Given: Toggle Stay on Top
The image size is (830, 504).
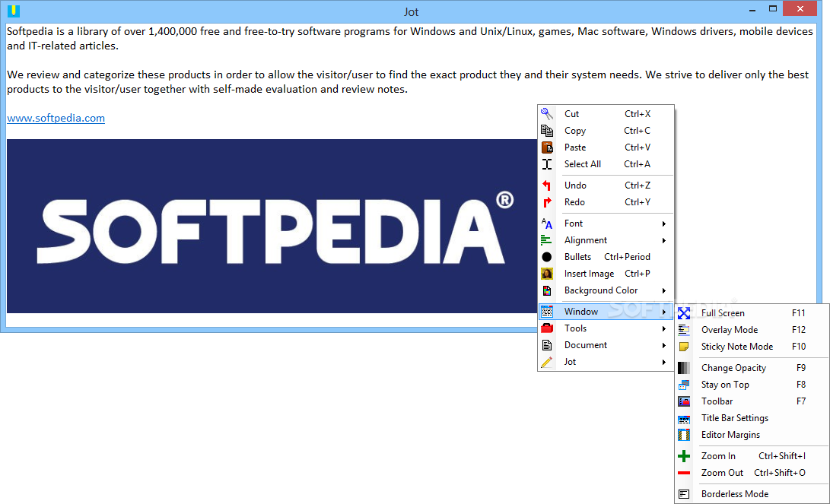Looking at the screenshot, I should point(752,385).
